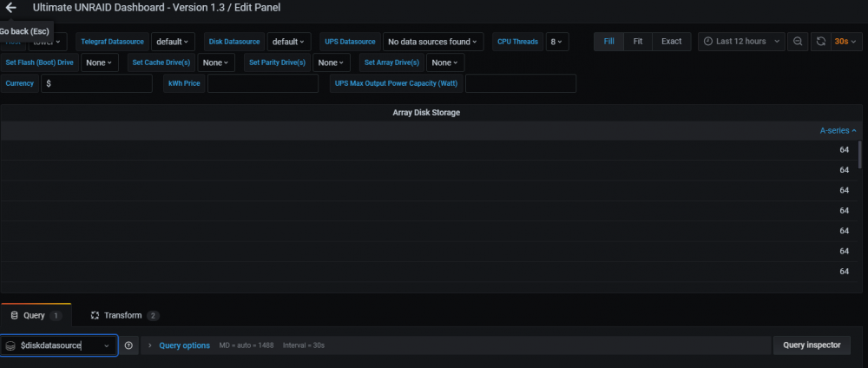Click the UPS Max Output Power Capacity field
Image resolution: width=868 pixels, height=368 pixels.
coord(521,83)
